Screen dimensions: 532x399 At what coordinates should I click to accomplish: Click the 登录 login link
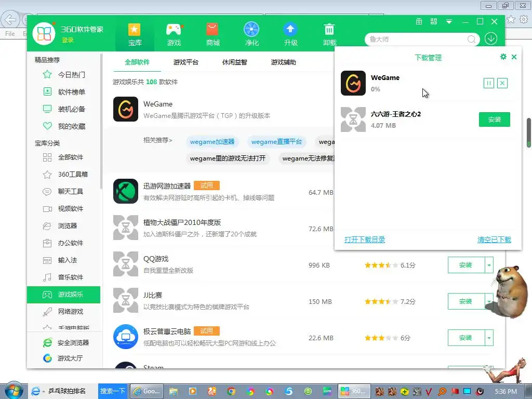68,40
